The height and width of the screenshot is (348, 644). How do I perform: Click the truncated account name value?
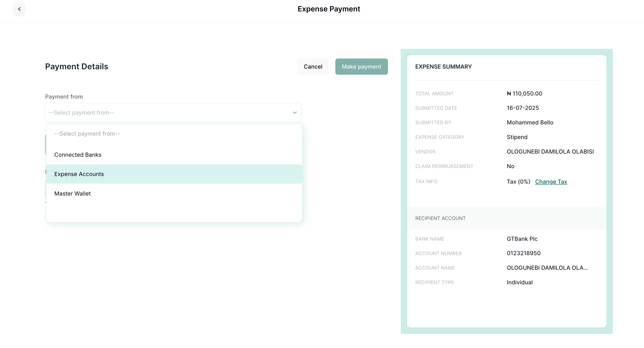[547, 268]
